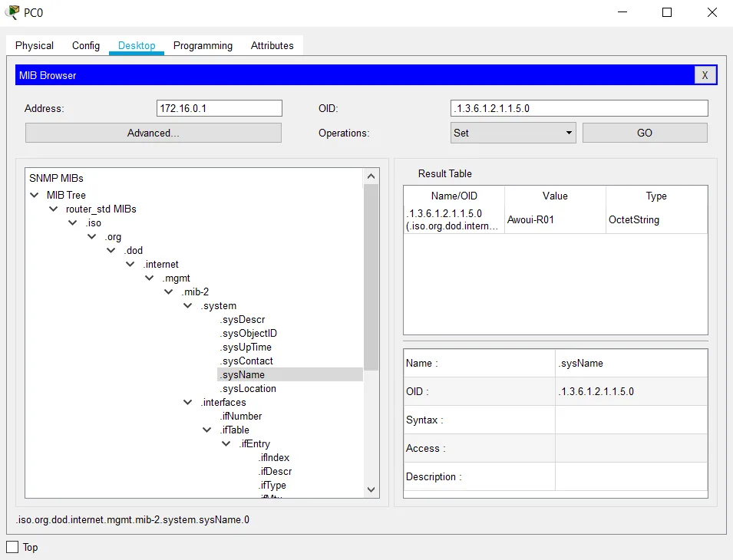733x560 pixels.
Task: Open the Operations dropdown showing Set
Action: click(x=513, y=133)
